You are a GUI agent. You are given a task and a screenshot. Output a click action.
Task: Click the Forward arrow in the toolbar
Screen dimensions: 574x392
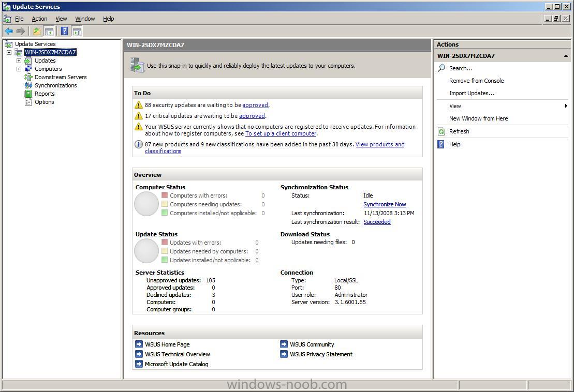point(21,32)
